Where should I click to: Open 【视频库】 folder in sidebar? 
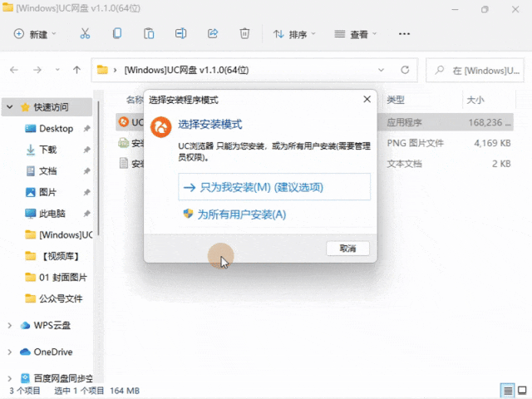pyautogui.click(x=52, y=256)
